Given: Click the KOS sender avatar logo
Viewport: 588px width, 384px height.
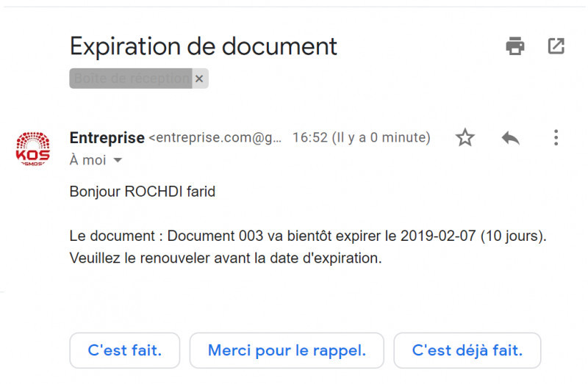Looking at the screenshot, I should tap(33, 148).
